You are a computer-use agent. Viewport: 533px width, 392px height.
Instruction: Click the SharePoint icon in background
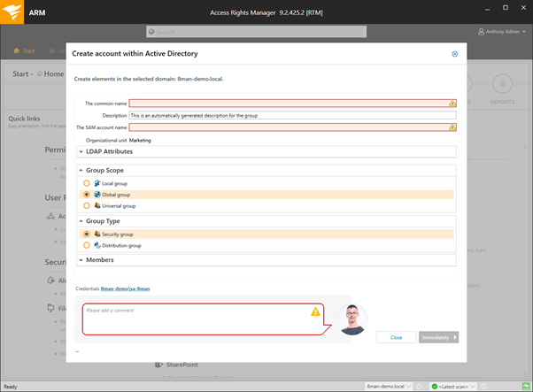[x=158, y=365]
